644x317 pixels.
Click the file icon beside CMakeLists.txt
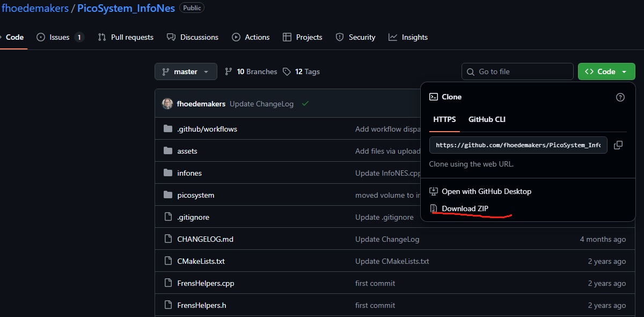(167, 261)
